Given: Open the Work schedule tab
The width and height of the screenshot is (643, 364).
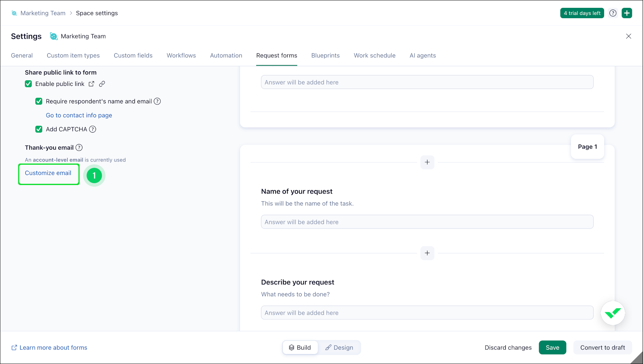Looking at the screenshot, I should (375, 56).
